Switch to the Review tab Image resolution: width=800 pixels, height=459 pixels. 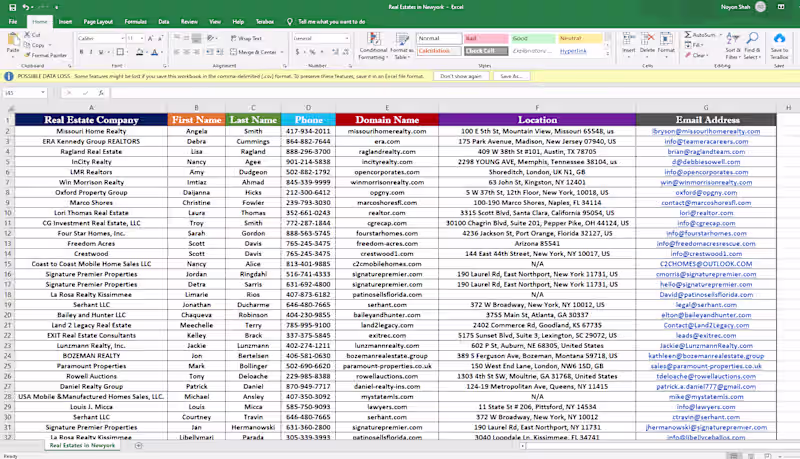[x=189, y=22]
